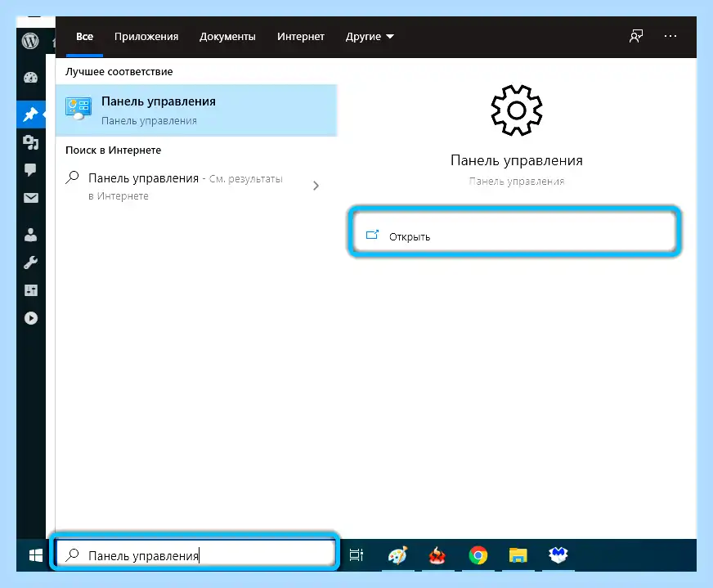Click the feedback person icon in search header
The image size is (713, 588).
coord(635,36)
